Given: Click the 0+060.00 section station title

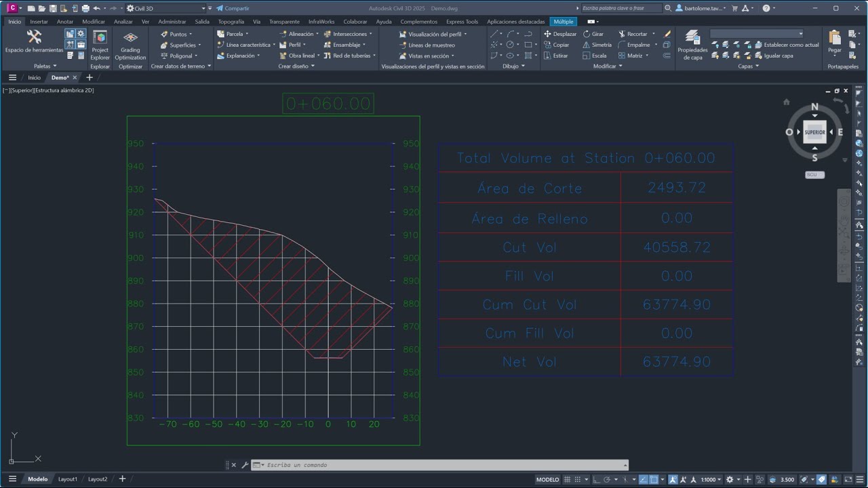Looking at the screenshot, I should [x=328, y=104].
